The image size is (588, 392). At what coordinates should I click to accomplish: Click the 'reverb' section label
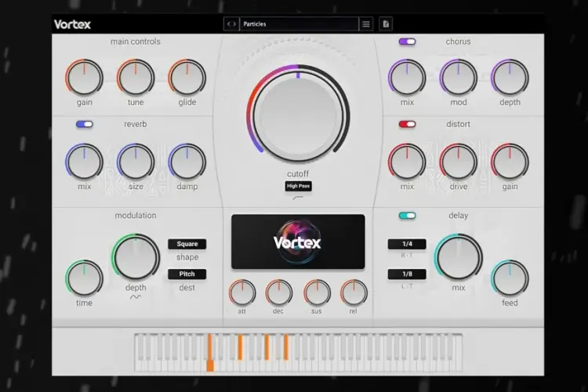tap(136, 124)
